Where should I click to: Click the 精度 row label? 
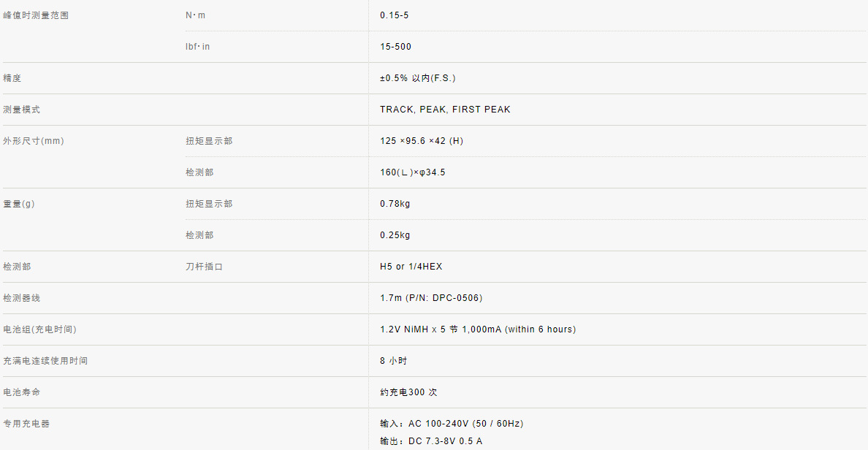point(12,78)
